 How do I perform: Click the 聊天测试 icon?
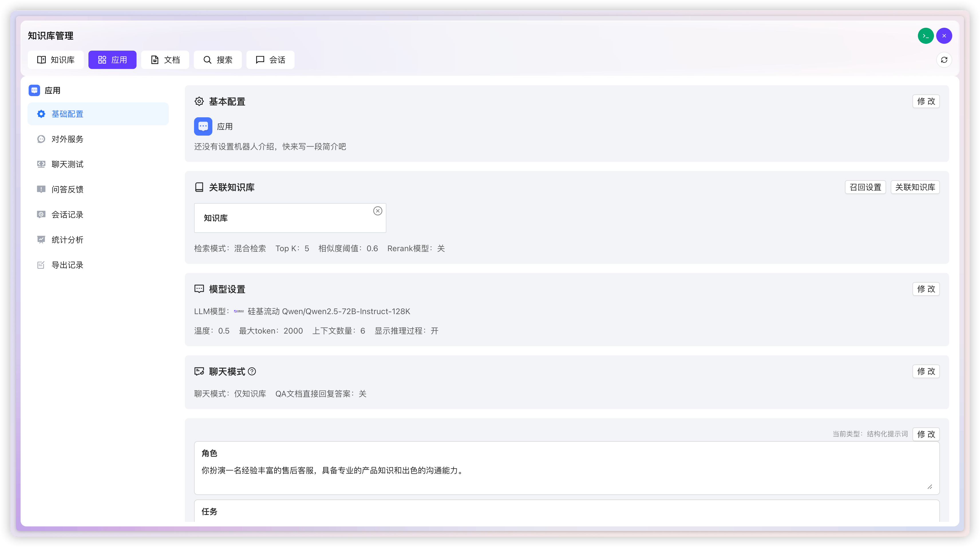(x=41, y=164)
